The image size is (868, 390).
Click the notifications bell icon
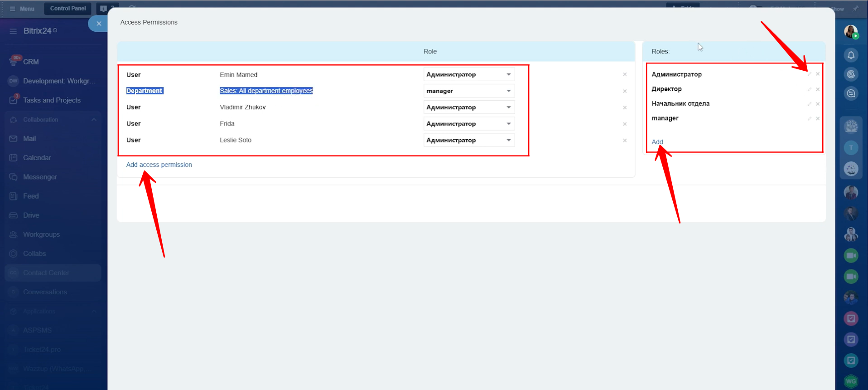coord(851,55)
